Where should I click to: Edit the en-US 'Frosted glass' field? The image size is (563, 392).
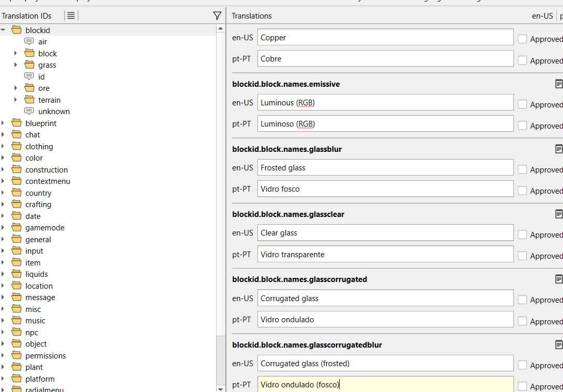385,168
